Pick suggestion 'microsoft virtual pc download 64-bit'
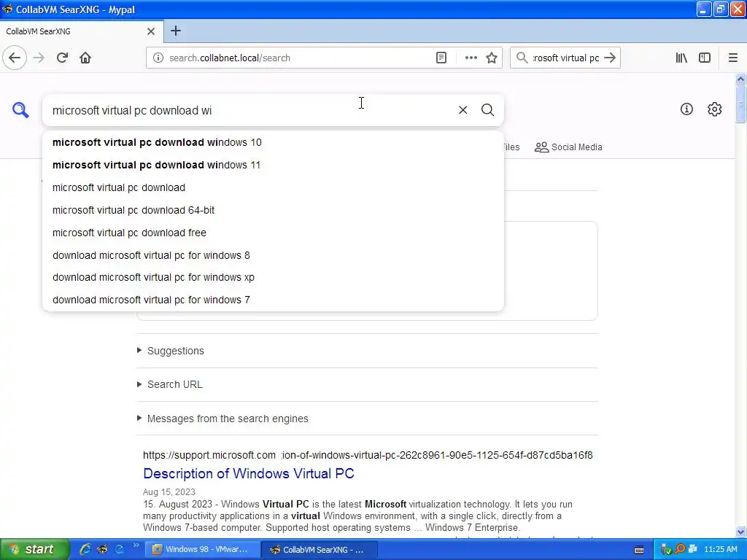Viewport: 747px width, 560px height. 273,210
